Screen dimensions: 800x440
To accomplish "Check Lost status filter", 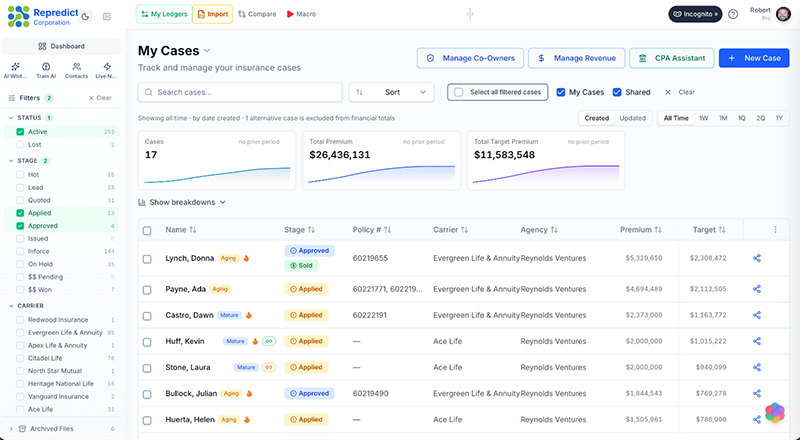I will pos(20,144).
